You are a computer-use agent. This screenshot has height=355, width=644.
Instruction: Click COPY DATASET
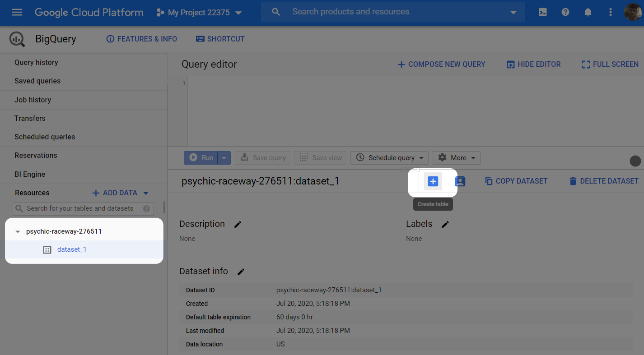516,181
